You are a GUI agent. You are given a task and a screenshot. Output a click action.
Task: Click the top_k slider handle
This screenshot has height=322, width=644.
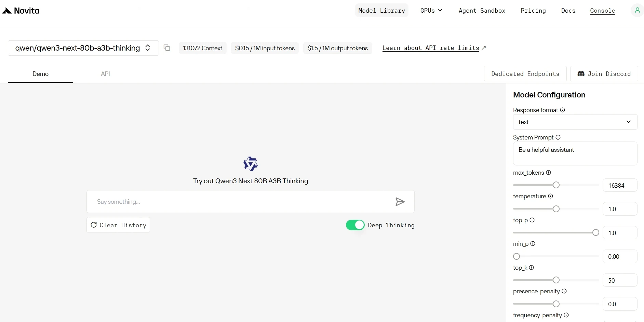click(x=556, y=280)
